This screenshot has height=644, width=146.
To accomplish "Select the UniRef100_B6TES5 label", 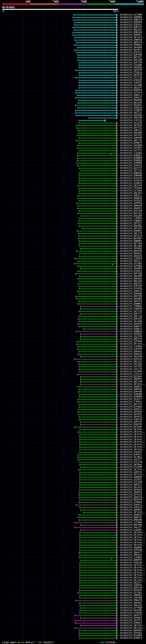I will click(131, 75).
